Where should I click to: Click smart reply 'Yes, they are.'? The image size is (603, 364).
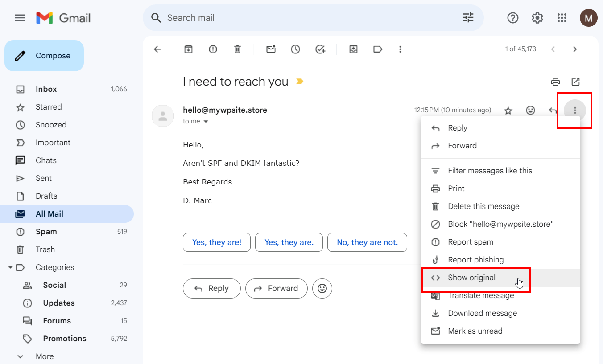coord(289,242)
